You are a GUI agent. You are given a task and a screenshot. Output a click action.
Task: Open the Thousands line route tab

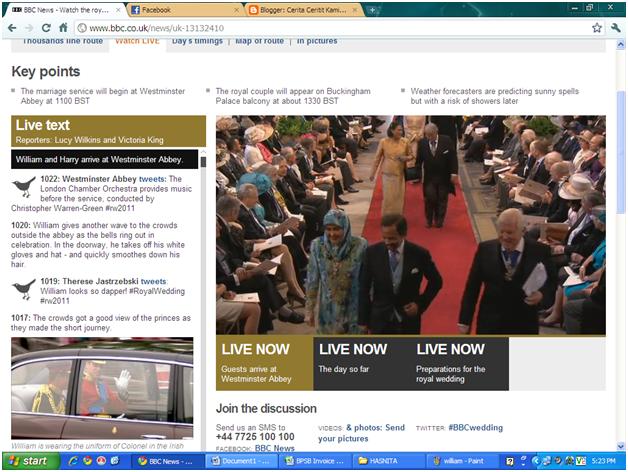(x=62, y=41)
